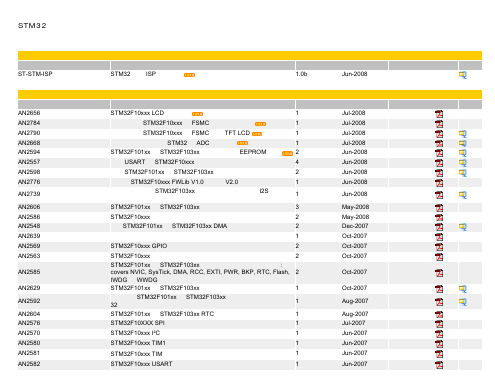
Task: Click the AN2598 PDF icon
Action: pyautogui.click(x=439, y=173)
